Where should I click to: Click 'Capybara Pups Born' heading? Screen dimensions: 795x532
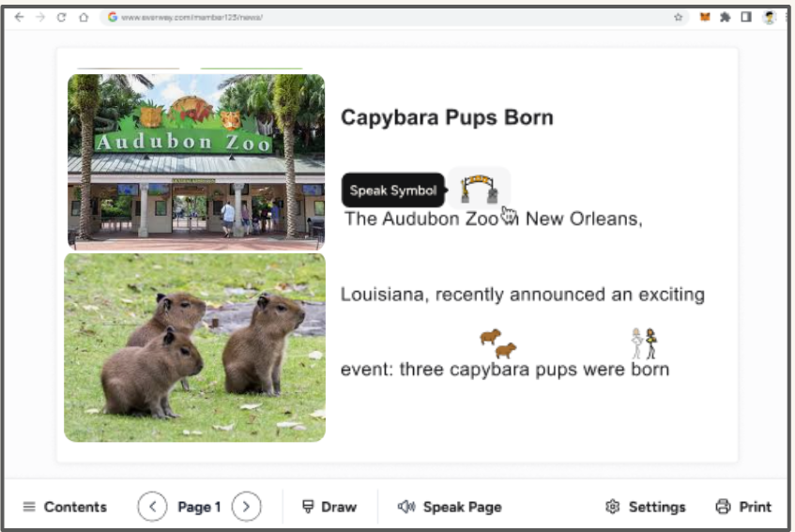pos(447,117)
